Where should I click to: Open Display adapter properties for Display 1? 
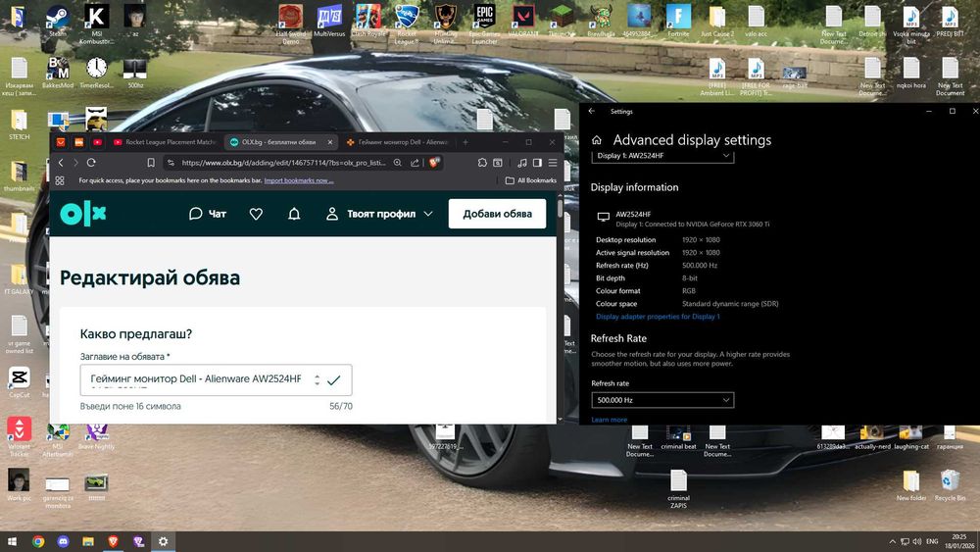(x=658, y=317)
